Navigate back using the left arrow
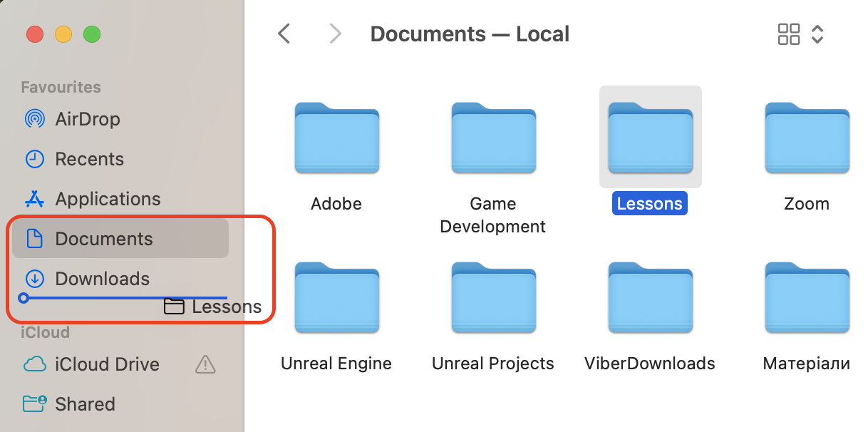Viewport: 868px width, 432px height. click(x=284, y=34)
